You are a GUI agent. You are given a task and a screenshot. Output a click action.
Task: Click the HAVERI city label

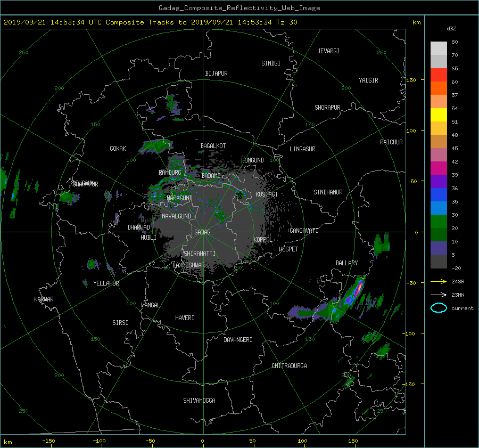click(x=185, y=318)
